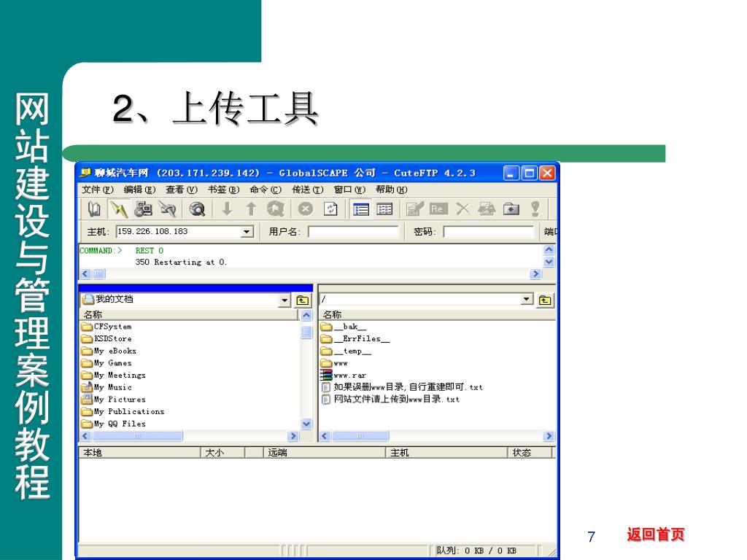Open the 文件(F) menu

tap(98, 190)
